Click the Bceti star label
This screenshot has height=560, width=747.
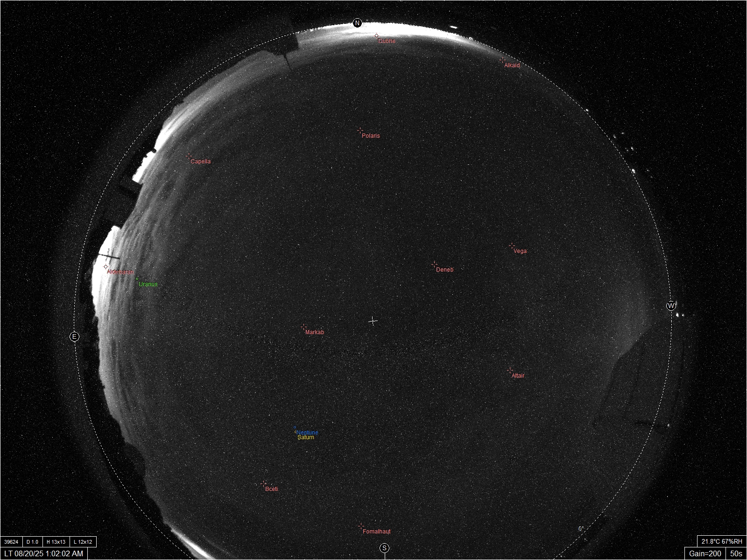click(x=271, y=489)
